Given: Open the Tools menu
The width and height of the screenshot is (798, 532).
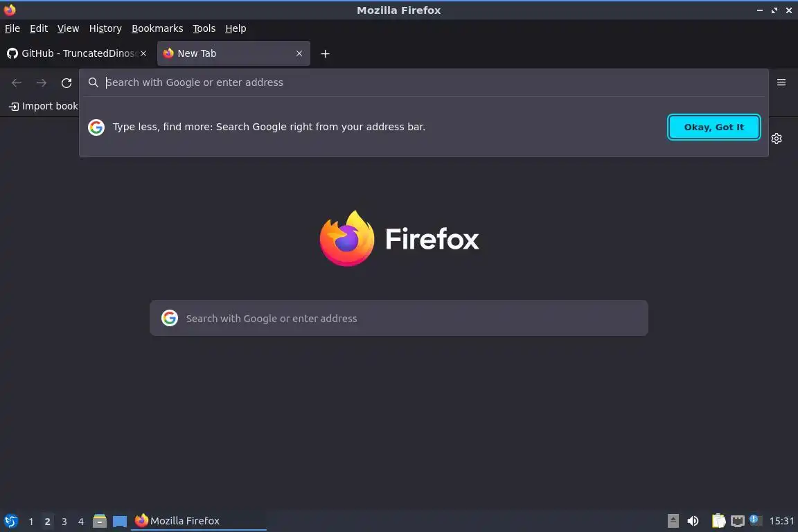Looking at the screenshot, I should click(x=204, y=28).
